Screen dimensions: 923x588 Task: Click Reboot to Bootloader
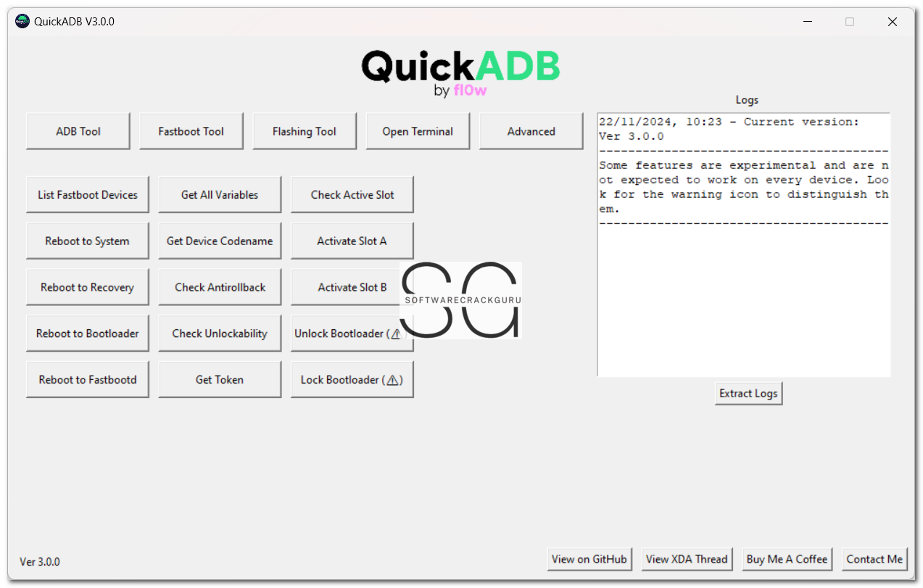(x=88, y=334)
